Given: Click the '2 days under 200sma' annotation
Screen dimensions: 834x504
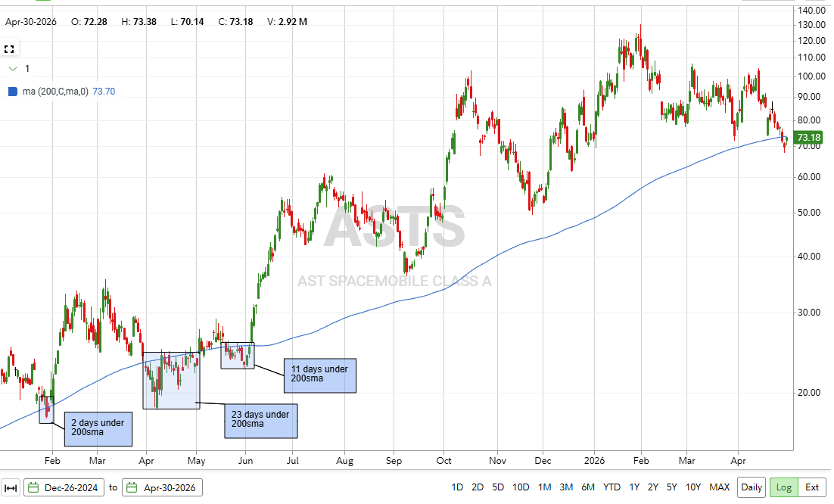Looking at the screenshot, I should [x=98, y=428].
